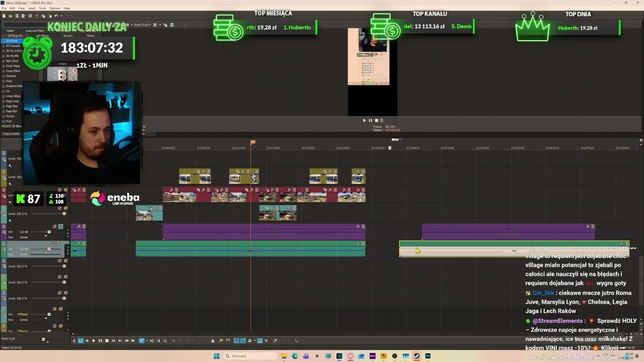The height and width of the screenshot is (362, 644).
Task: Open the Help menu
Action: click(67, 8)
